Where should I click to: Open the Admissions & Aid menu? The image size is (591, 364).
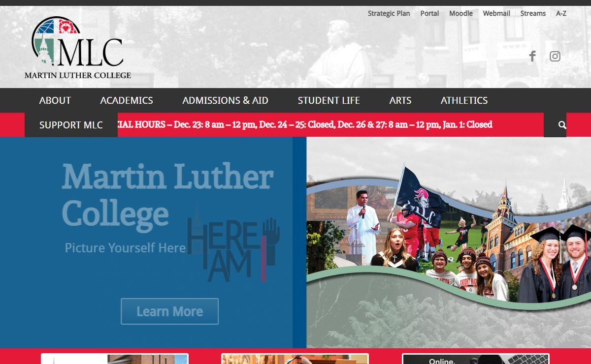coord(226,100)
